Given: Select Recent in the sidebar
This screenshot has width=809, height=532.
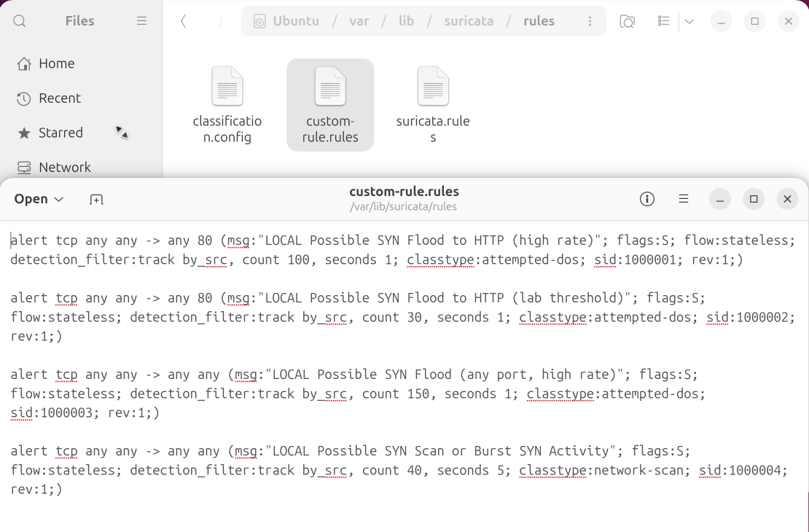Looking at the screenshot, I should coord(59,98).
